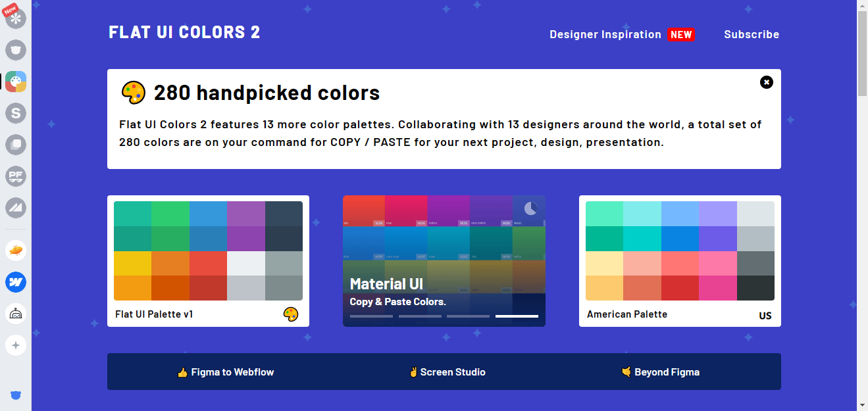The width and height of the screenshot is (868, 411).
Task: Click the FLAT UI COLORS 2 logo
Action: tap(184, 32)
